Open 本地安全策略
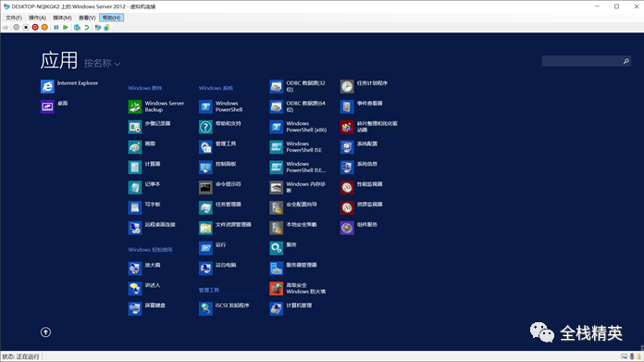This screenshot has height=362, width=644. click(x=293, y=227)
